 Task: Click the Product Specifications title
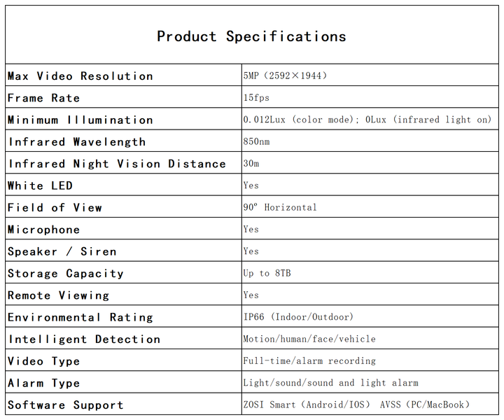[251, 36]
